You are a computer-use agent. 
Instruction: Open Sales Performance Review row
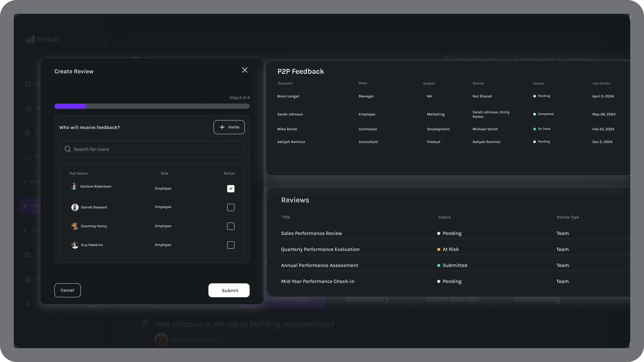pos(311,233)
